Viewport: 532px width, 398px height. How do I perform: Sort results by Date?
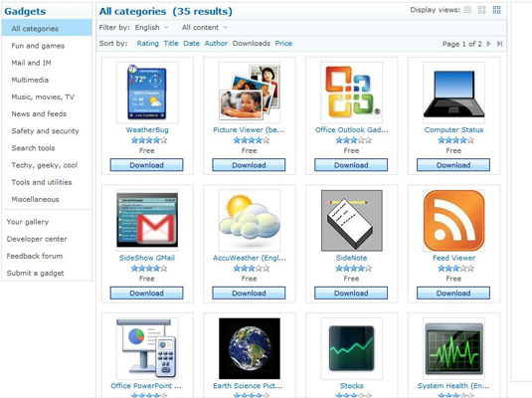191,44
